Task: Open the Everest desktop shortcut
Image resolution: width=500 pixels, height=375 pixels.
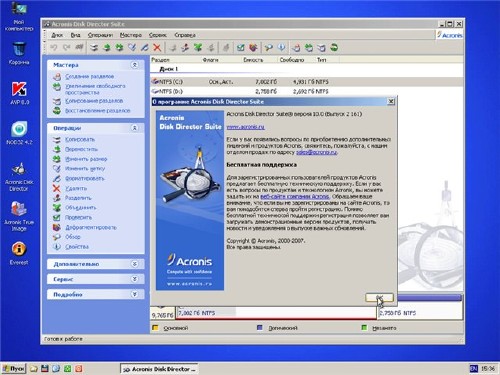Action: pyautogui.click(x=19, y=253)
